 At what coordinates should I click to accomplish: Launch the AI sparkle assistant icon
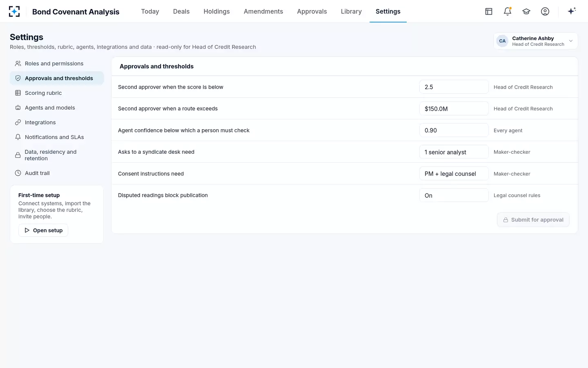pos(572,11)
